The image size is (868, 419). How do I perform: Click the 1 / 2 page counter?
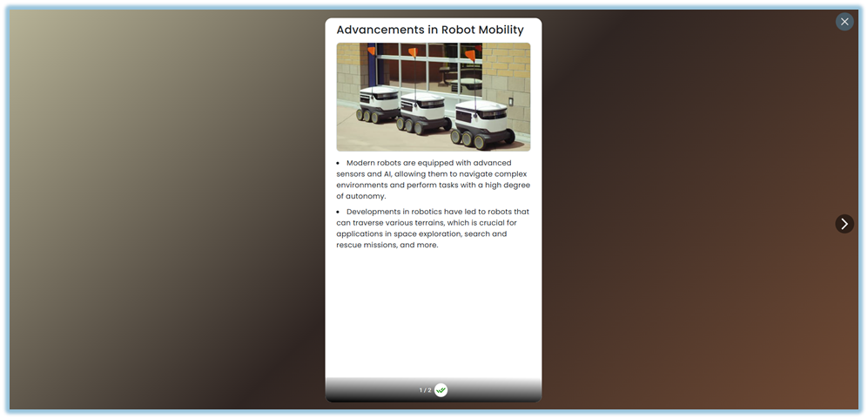click(425, 390)
